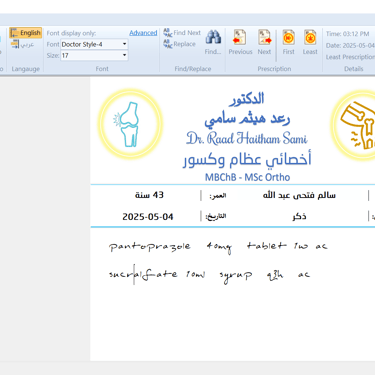
Task: Click the Least Prescription detail text
Action: pos(350,57)
